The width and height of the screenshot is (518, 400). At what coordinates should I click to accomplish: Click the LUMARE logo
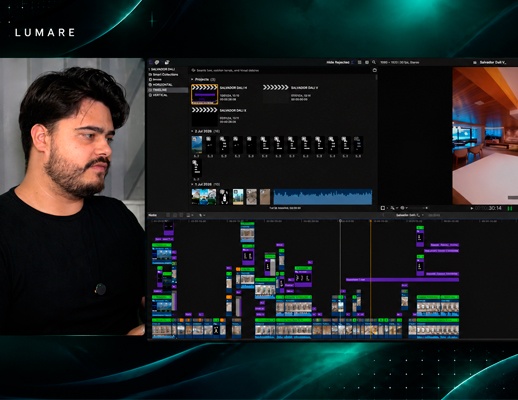click(x=45, y=33)
